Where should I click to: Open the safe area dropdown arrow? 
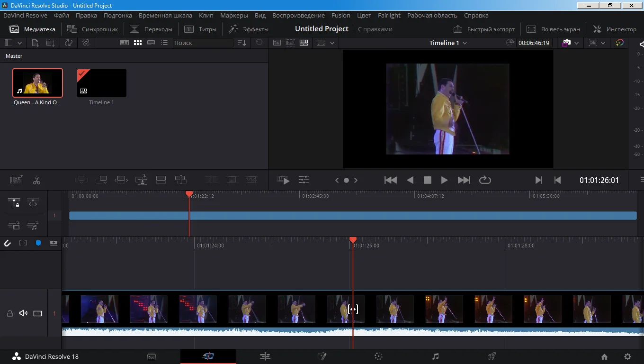click(x=332, y=43)
